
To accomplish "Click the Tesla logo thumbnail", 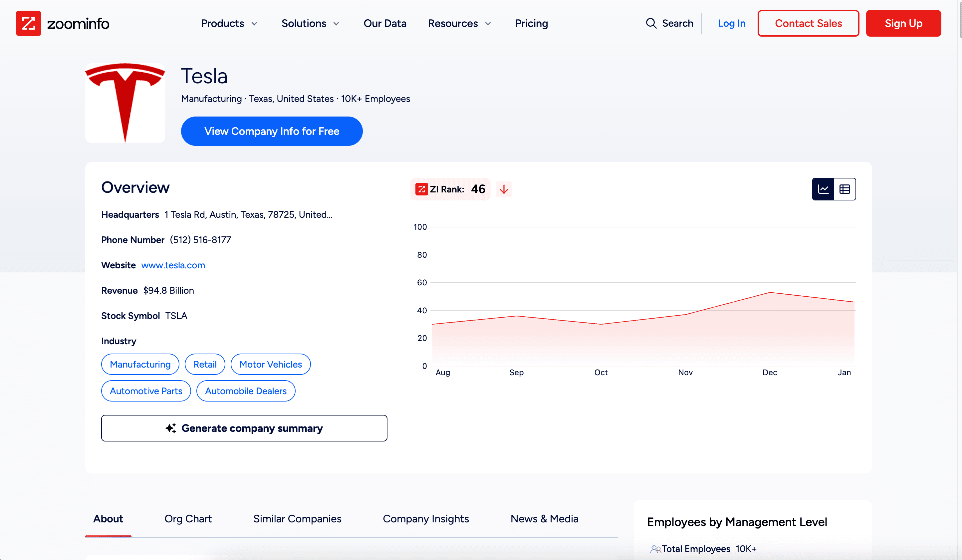I will (125, 103).
